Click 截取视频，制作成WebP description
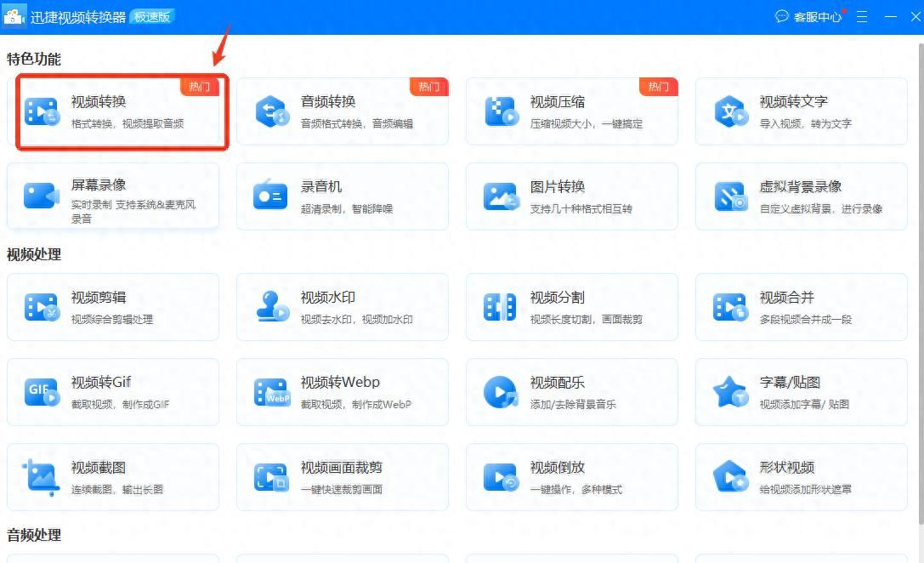This screenshot has width=924, height=563. pyautogui.click(x=356, y=405)
